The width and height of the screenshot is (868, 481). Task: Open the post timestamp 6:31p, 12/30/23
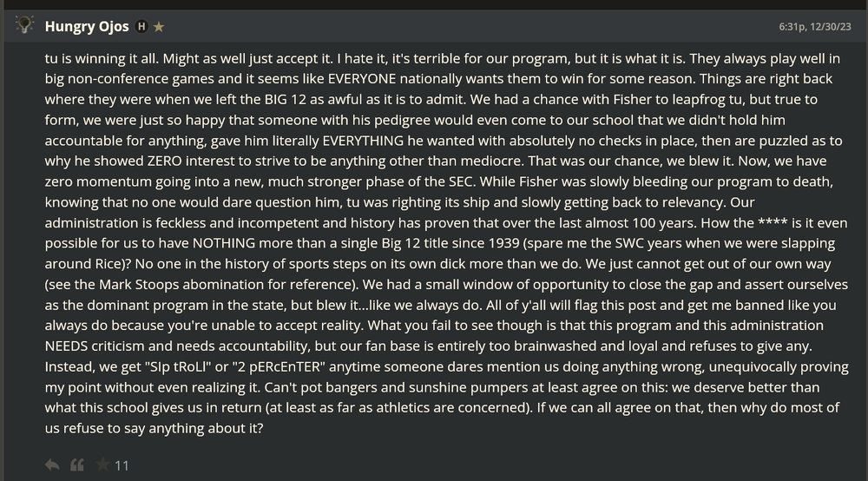click(x=817, y=27)
